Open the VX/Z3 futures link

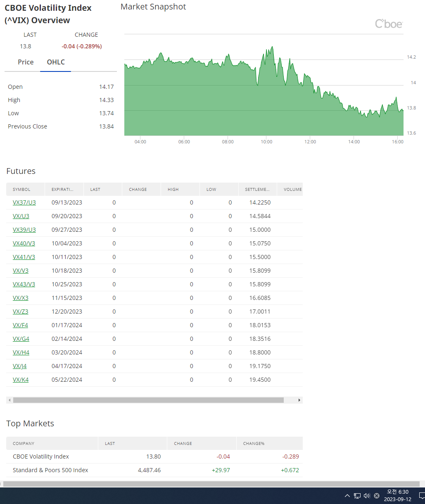click(21, 311)
